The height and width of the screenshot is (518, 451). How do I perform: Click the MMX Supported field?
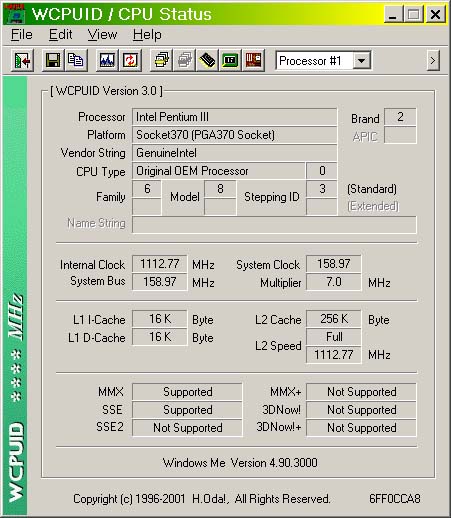[x=187, y=392]
